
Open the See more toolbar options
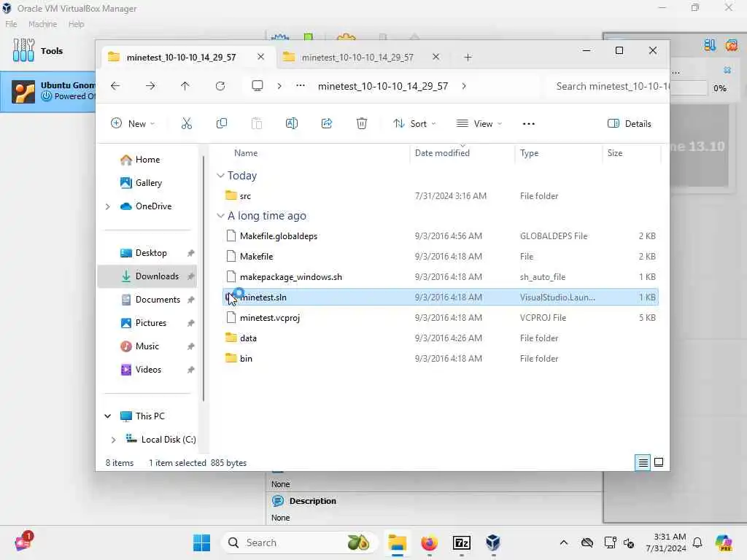pos(528,124)
